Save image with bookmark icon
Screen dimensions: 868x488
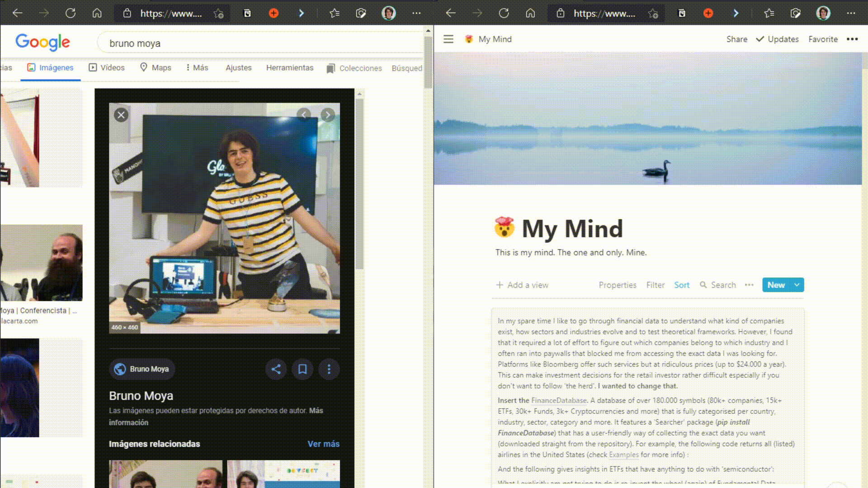click(x=302, y=369)
